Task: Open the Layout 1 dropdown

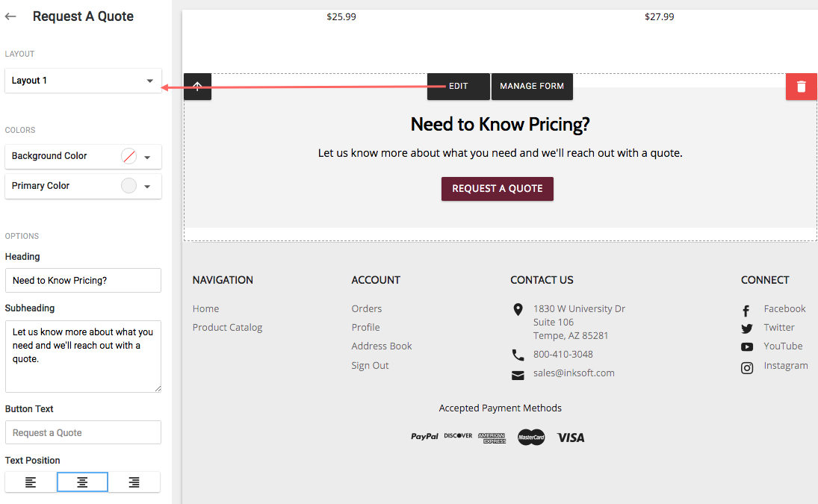Action: pos(83,81)
